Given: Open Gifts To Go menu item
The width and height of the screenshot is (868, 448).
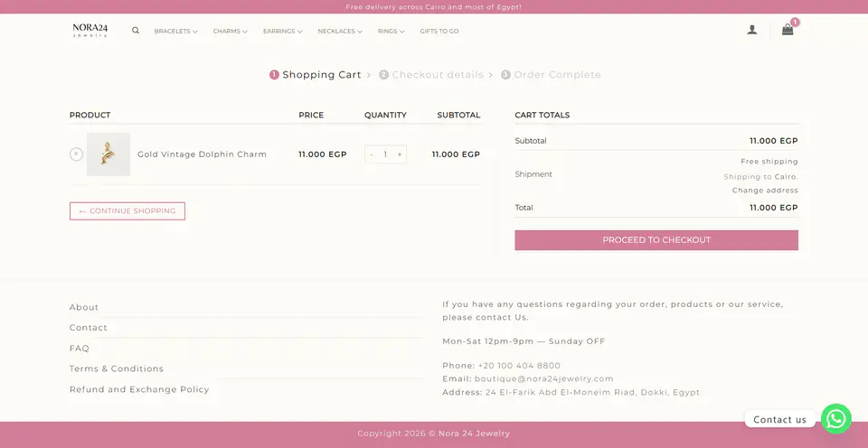Looking at the screenshot, I should pyautogui.click(x=439, y=31).
